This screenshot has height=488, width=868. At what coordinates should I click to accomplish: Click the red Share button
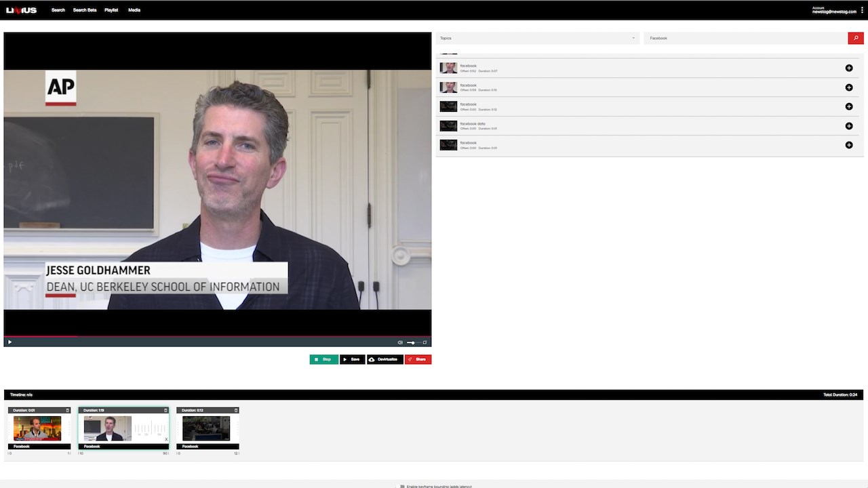[x=418, y=359]
